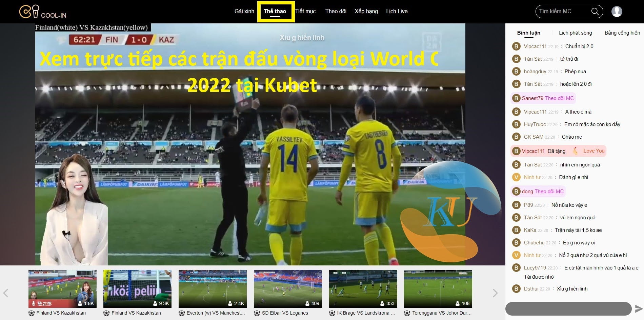Switch to the Bình luận tab
The height and width of the screenshot is (320, 644).
(x=528, y=33)
